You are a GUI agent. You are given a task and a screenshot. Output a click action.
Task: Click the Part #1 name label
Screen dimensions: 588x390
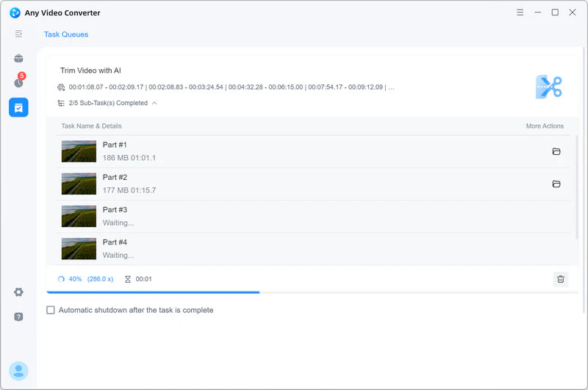tap(115, 145)
